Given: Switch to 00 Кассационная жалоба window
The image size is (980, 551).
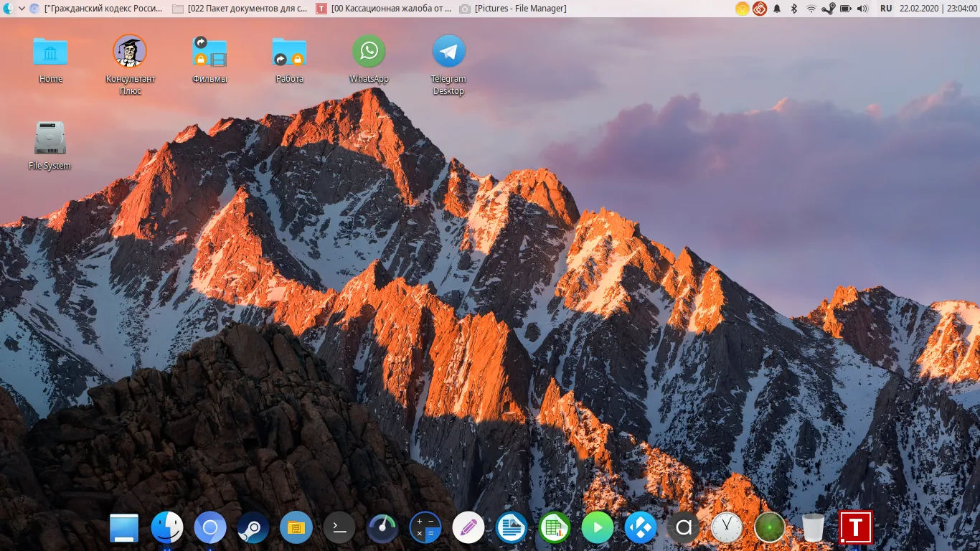Looking at the screenshot, I should [x=384, y=9].
